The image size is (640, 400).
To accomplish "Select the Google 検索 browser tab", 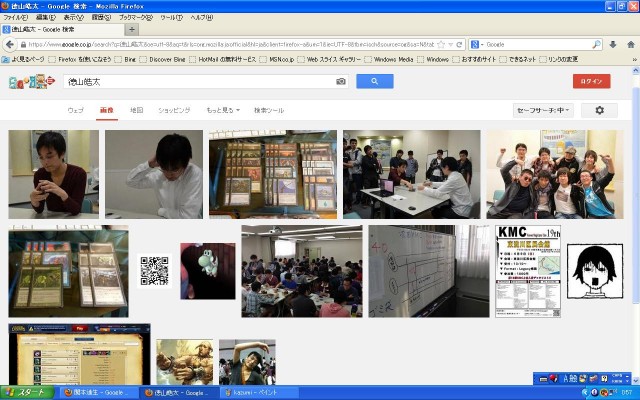I will (x=62, y=29).
